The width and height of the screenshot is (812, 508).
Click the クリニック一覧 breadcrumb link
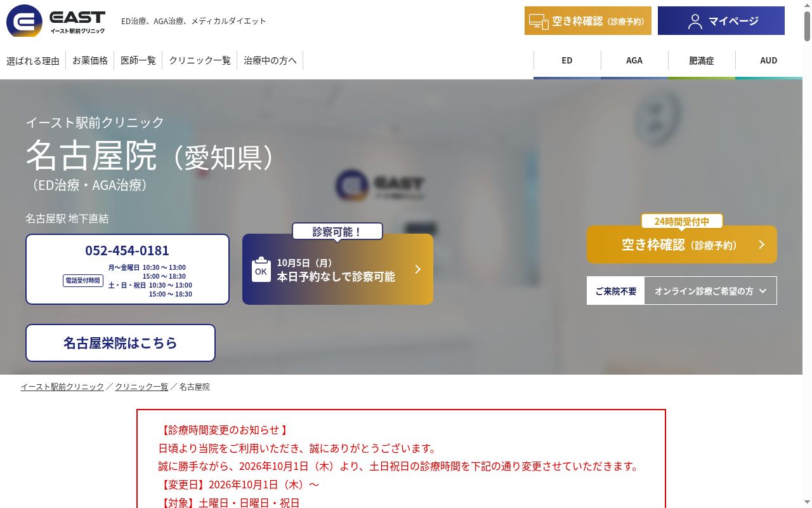tap(141, 387)
